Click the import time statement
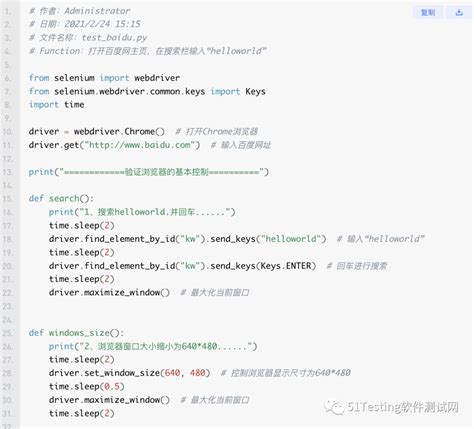Viewport: 474px width, 429px height. (56, 105)
